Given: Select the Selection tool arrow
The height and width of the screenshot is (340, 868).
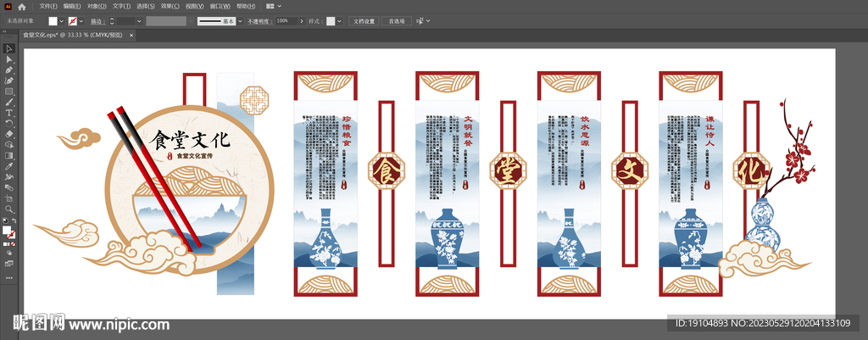Looking at the screenshot, I should click(x=8, y=48).
